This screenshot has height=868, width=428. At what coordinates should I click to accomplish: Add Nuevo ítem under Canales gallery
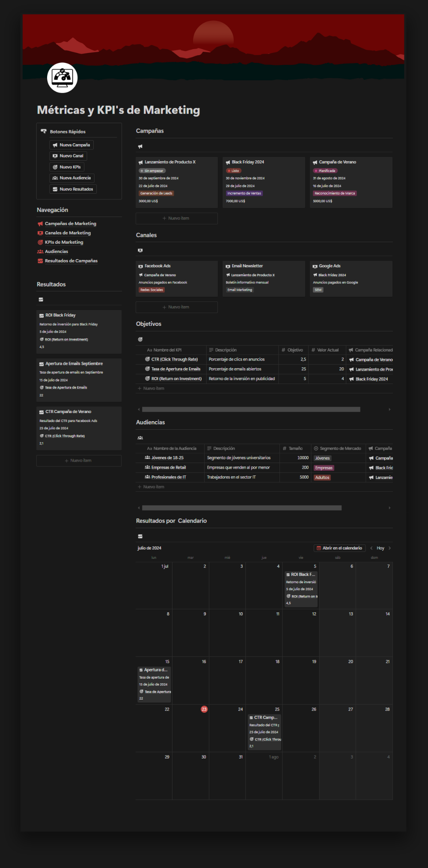tap(177, 307)
